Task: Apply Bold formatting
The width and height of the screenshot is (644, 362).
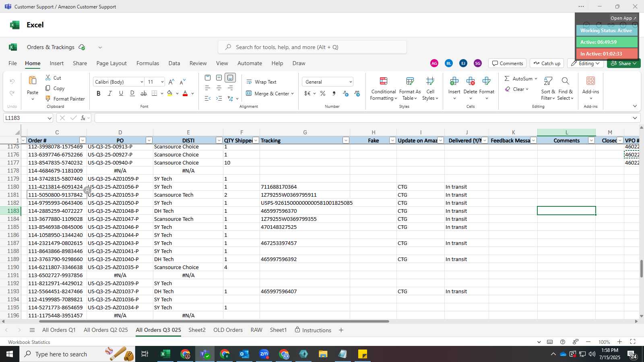Action: coord(99,93)
